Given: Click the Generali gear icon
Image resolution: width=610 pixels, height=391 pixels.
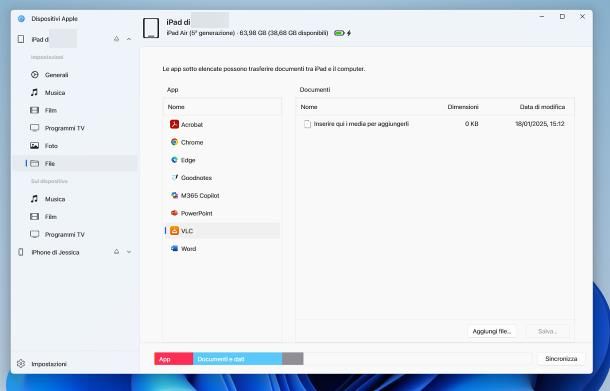Looking at the screenshot, I should 35,75.
